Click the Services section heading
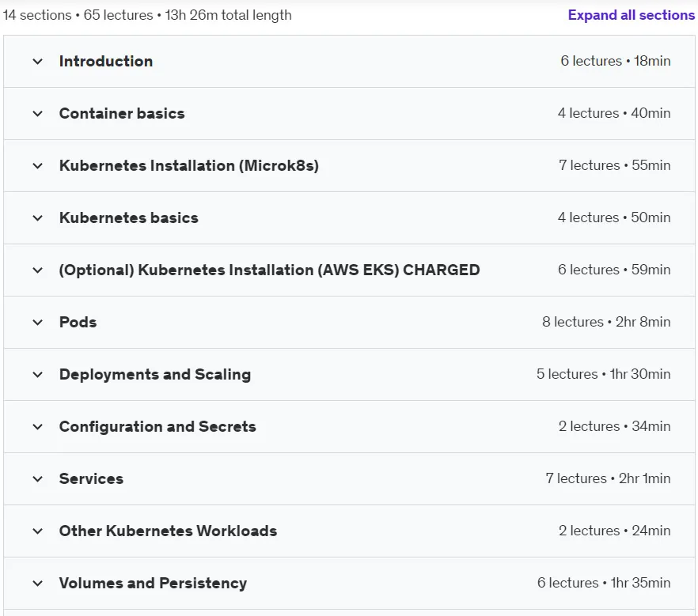This screenshot has height=616, width=698. (91, 478)
